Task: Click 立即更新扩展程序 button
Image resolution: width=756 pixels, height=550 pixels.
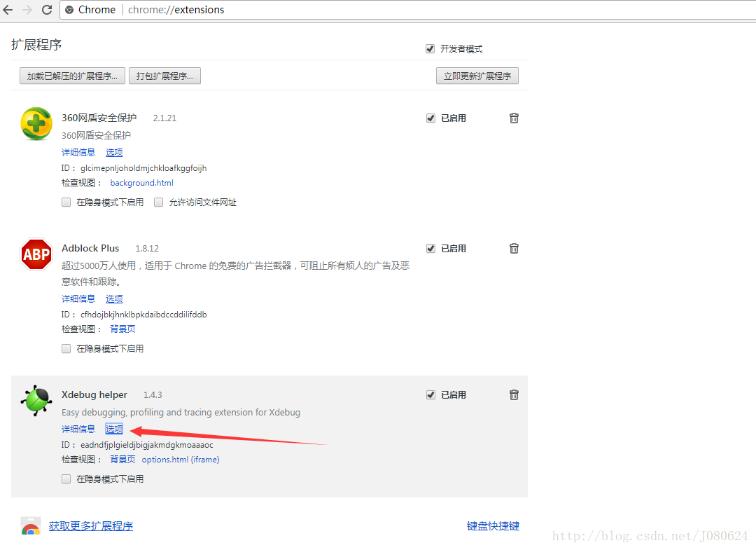Action: [477, 76]
